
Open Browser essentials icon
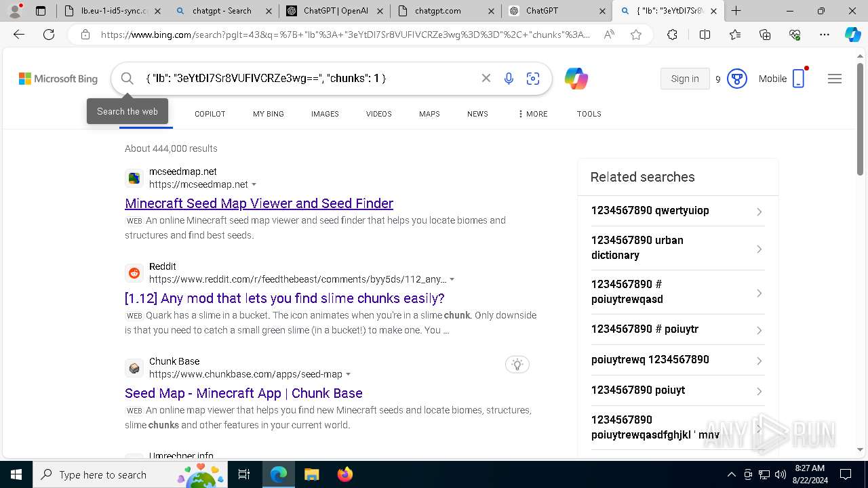coord(795,35)
